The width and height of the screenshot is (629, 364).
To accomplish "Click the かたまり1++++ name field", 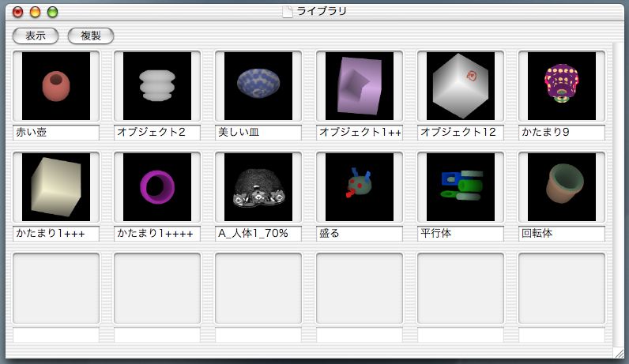I will (157, 234).
